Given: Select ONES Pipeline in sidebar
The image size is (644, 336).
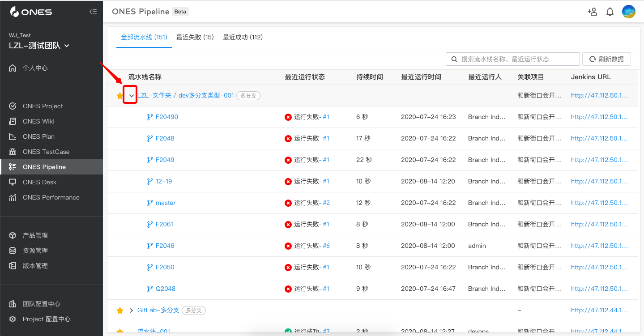Looking at the screenshot, I should pyautogui.click(x=51, y=167).
